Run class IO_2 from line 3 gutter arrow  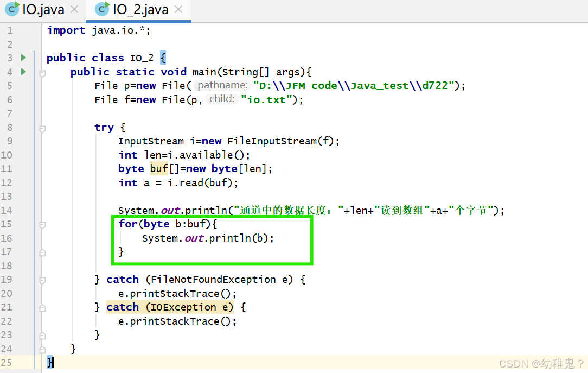pos(24,58)
